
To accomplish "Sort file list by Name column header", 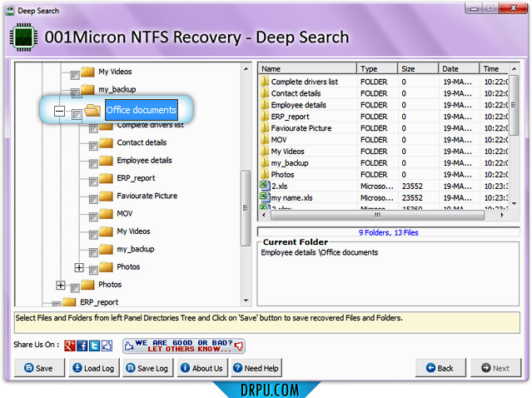I will [306, 69].
